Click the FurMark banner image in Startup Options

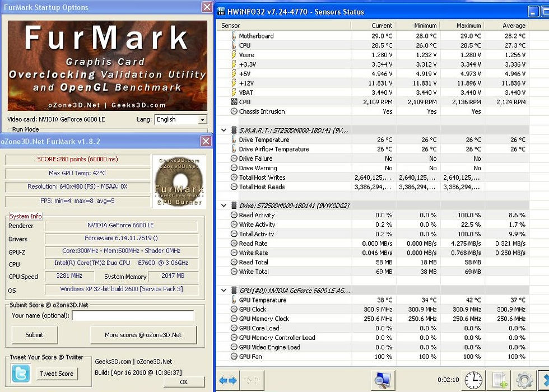[108, 66]
